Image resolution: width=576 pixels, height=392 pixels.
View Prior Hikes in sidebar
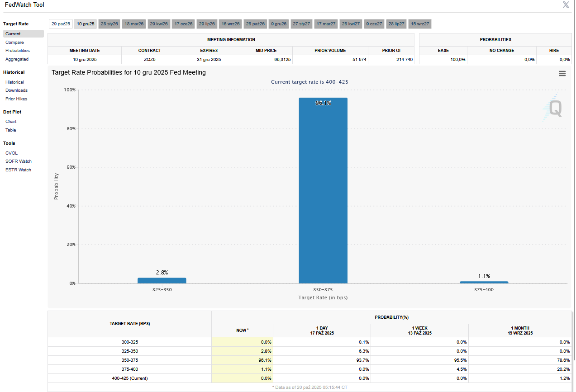[x=16, y=99]
